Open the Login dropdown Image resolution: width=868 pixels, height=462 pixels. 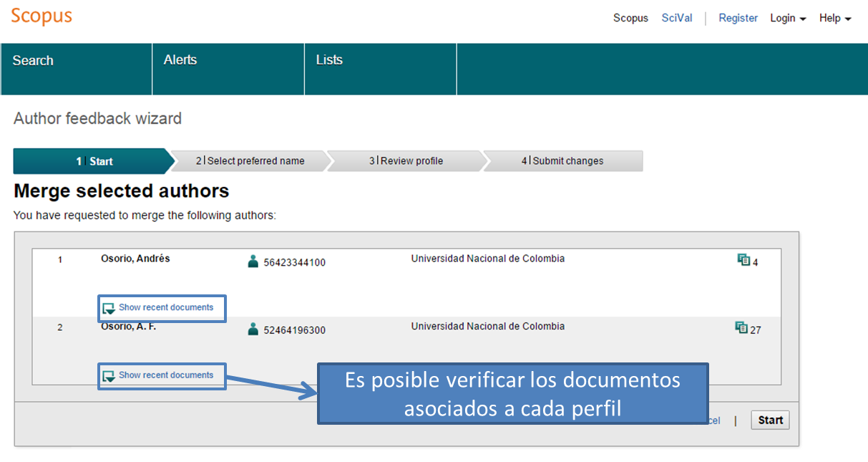point(788,18)
